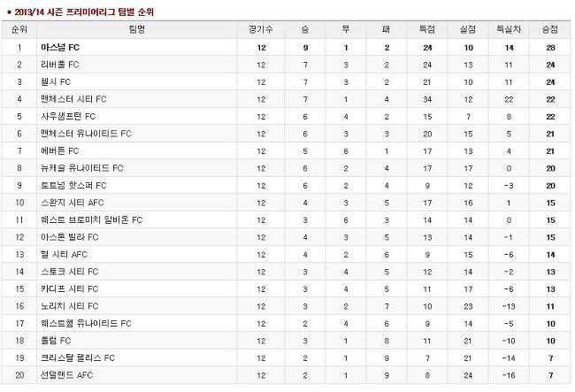Screen dimensions: 575x392
Task: Click 스완지 시티 AFC team name
Action: click(x=73, y=203)
